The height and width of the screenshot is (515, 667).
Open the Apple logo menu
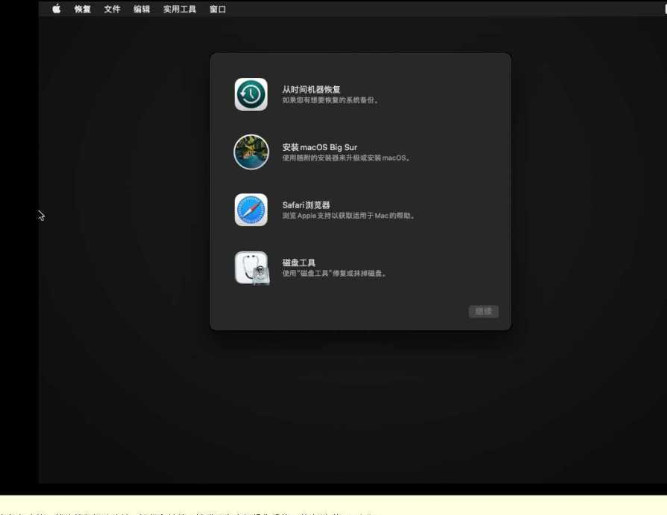click(56, 9)
